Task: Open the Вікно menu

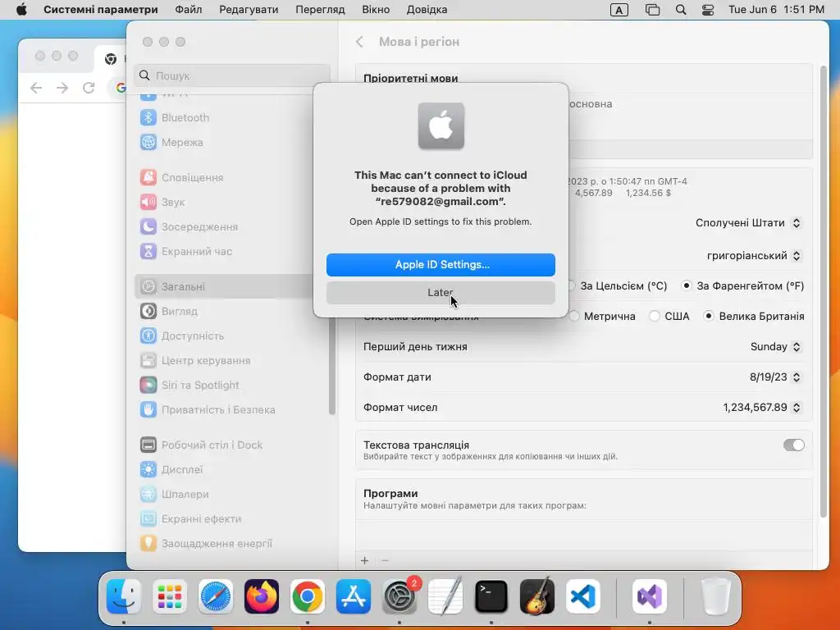Action: pos(376,10)
